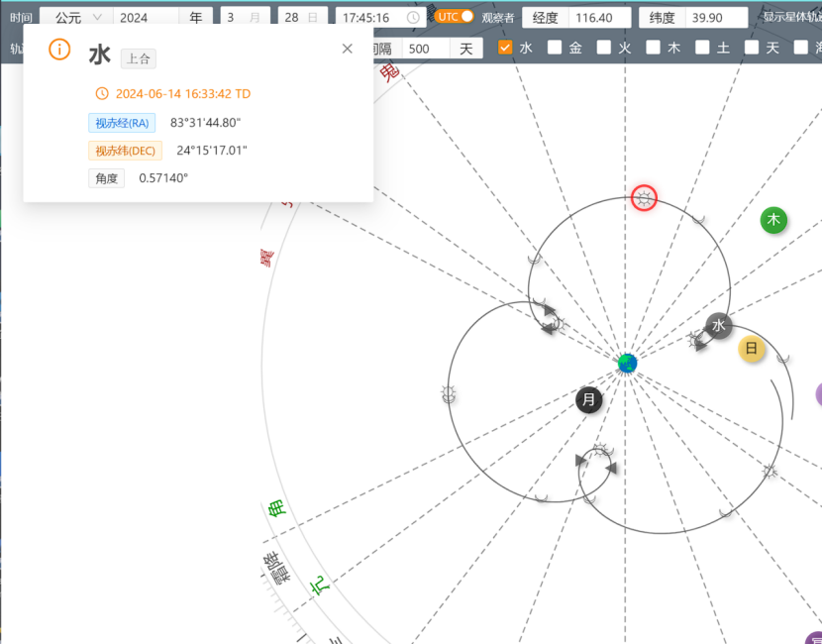
Task: Click the yellow Sun (日) icon
Action: click(752, 349)
